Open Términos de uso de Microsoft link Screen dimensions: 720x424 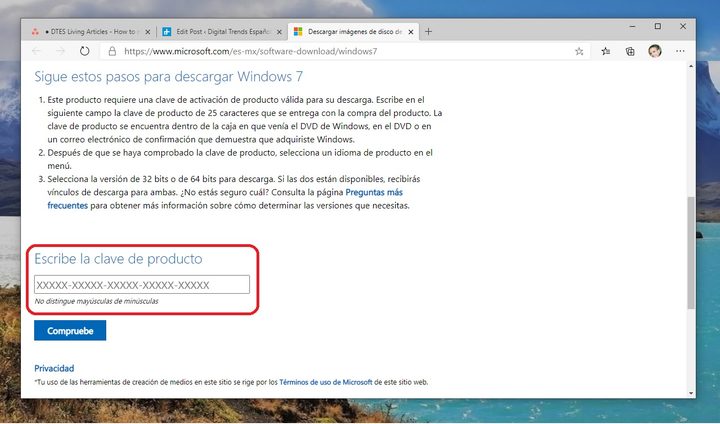tap(326, 382)
